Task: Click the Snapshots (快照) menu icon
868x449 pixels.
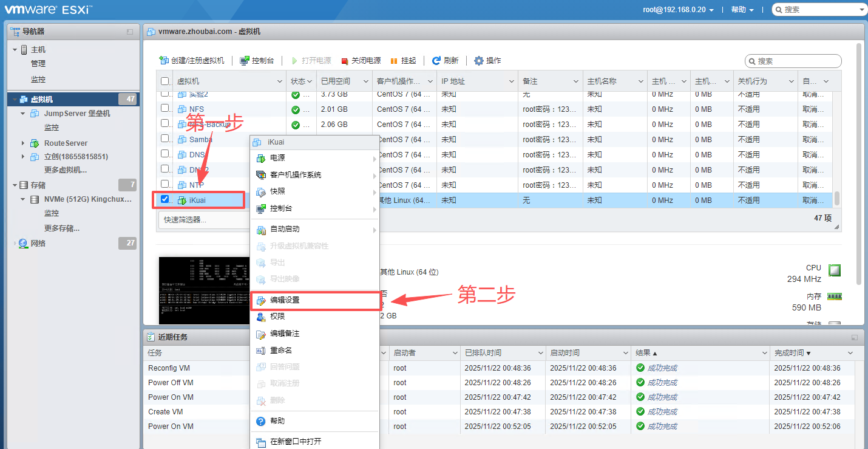Action: (261, 191)
